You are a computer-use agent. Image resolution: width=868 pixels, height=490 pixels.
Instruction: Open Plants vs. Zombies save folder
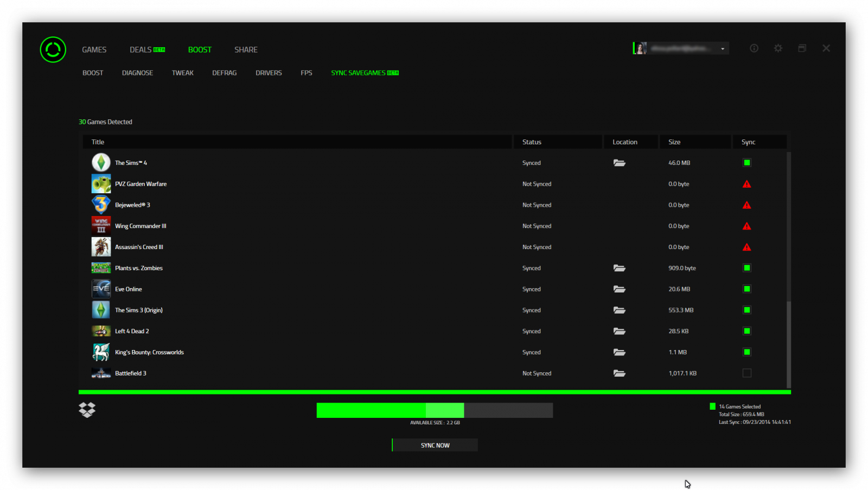click(x=619, y=268)
